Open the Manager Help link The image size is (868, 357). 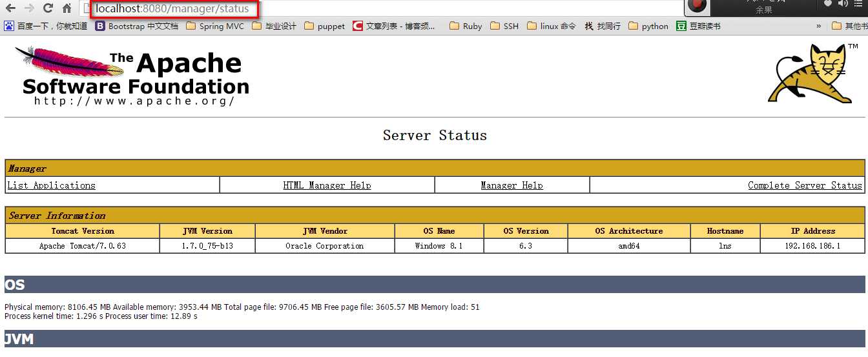(x=512, y=185)
